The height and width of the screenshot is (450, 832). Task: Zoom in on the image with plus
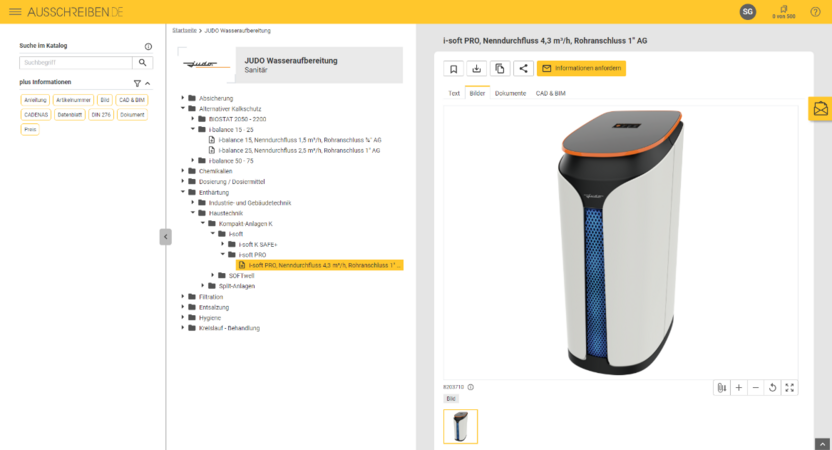(x=739, y=387)
